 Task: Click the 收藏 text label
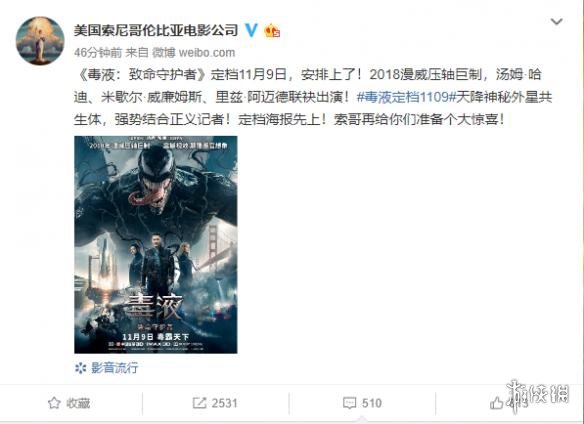click(78, 403)
